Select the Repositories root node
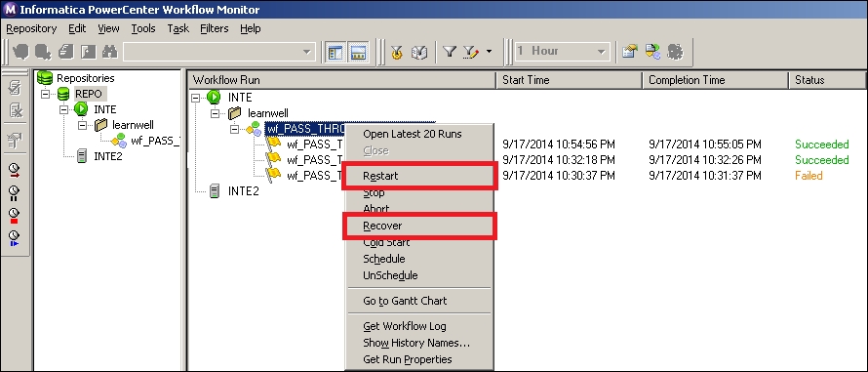Viewport: 868px width, 372px height. pos(85,78)
